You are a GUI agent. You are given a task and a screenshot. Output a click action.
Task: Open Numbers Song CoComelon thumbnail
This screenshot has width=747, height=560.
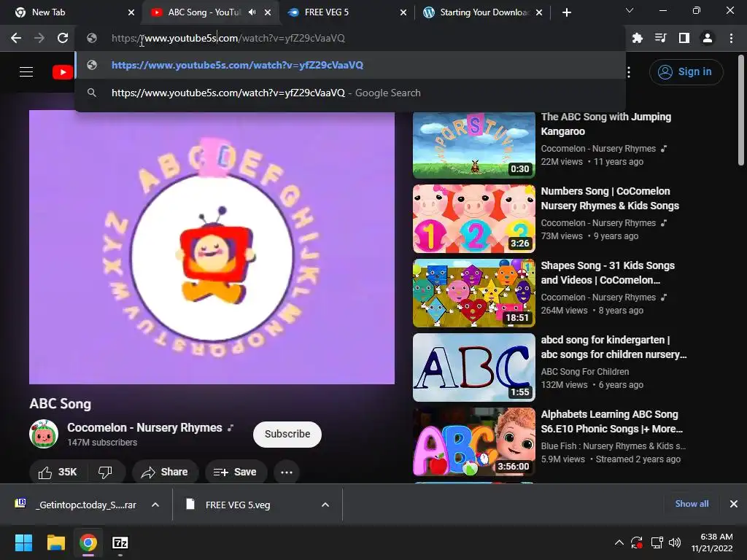(474, 219)
